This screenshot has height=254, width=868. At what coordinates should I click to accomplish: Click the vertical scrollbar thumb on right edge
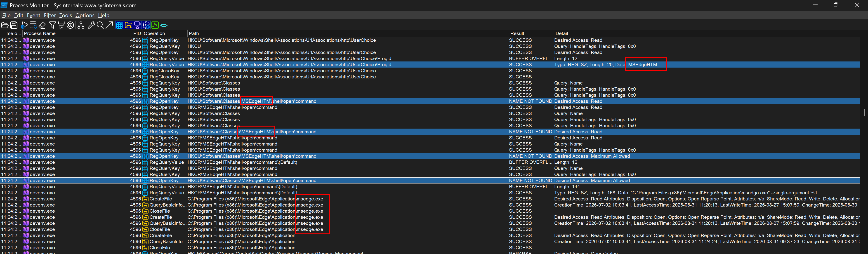pyautogui.click(x=864, y=112)
